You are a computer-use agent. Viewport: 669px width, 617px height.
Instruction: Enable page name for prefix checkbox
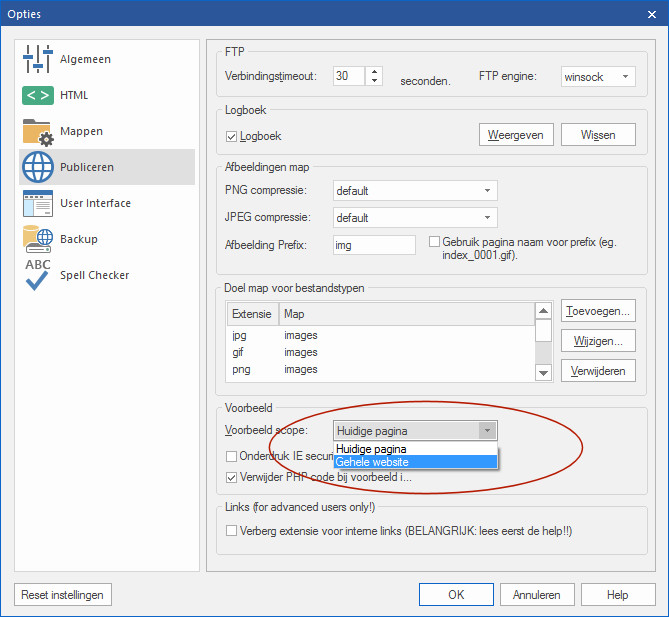tap(434, 242)
